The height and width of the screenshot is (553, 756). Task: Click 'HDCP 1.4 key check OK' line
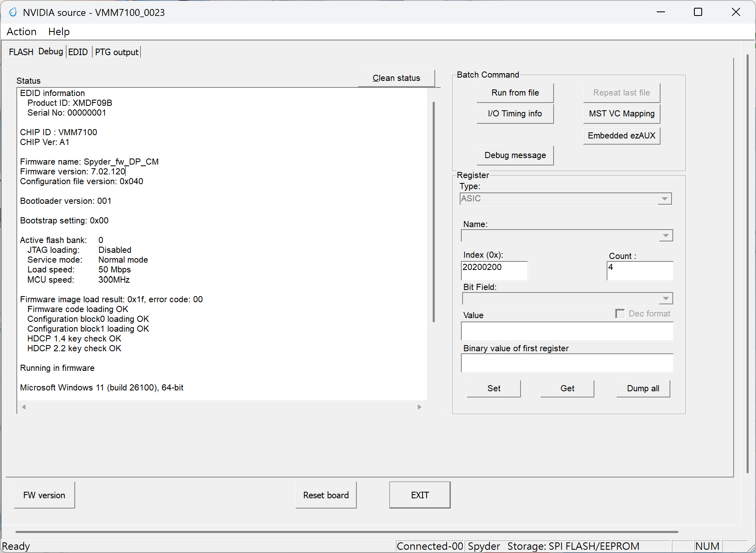74,339
